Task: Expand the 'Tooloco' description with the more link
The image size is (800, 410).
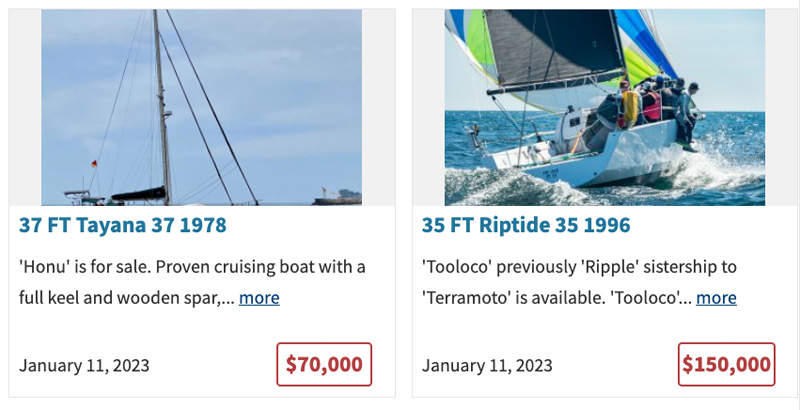Action: (716, 297)
